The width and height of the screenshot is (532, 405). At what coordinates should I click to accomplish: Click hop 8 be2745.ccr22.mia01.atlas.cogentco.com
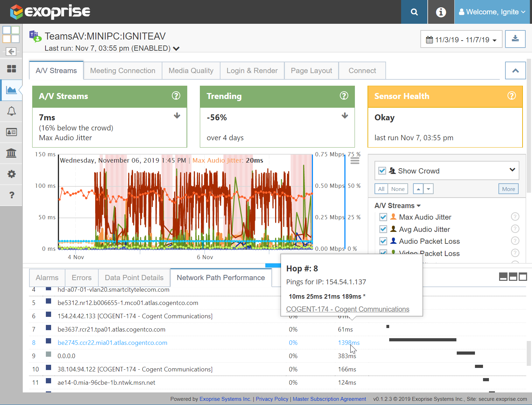tap(112, 343)
